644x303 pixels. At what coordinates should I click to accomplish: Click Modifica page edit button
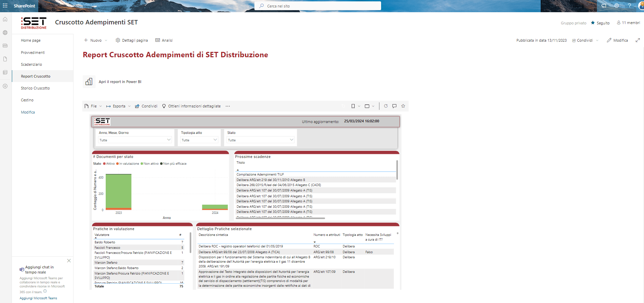click(x=617, y=40)
